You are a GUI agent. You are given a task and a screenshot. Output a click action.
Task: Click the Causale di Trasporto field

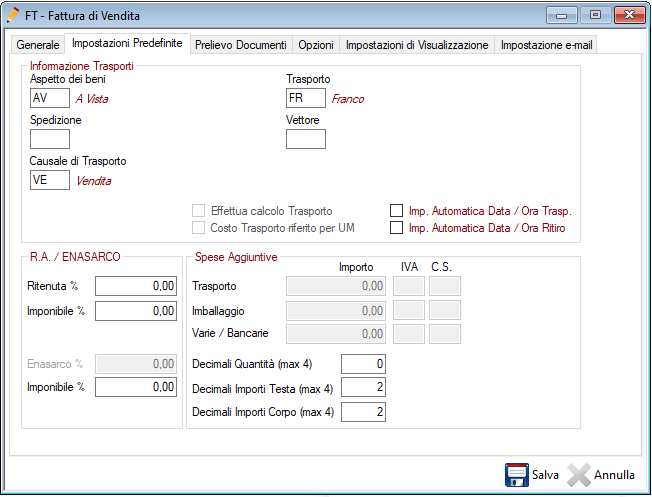tap(50, 180)
